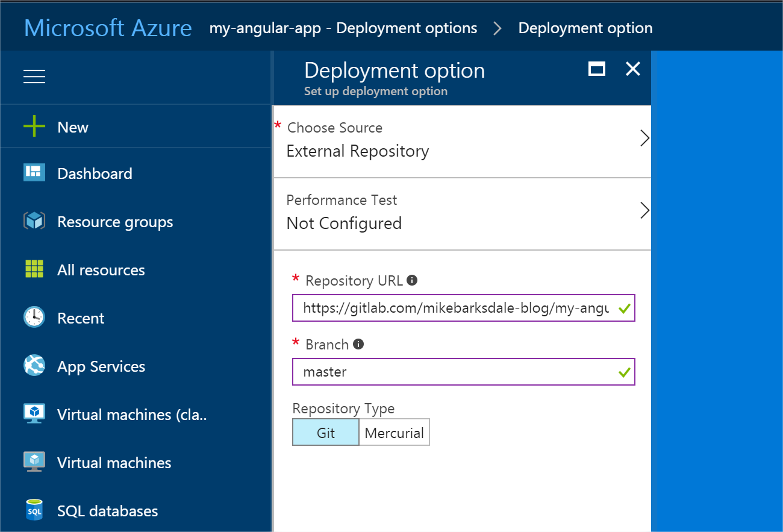
Task: Switch repository type to Mercurial
Action: [x=395, y=433]
